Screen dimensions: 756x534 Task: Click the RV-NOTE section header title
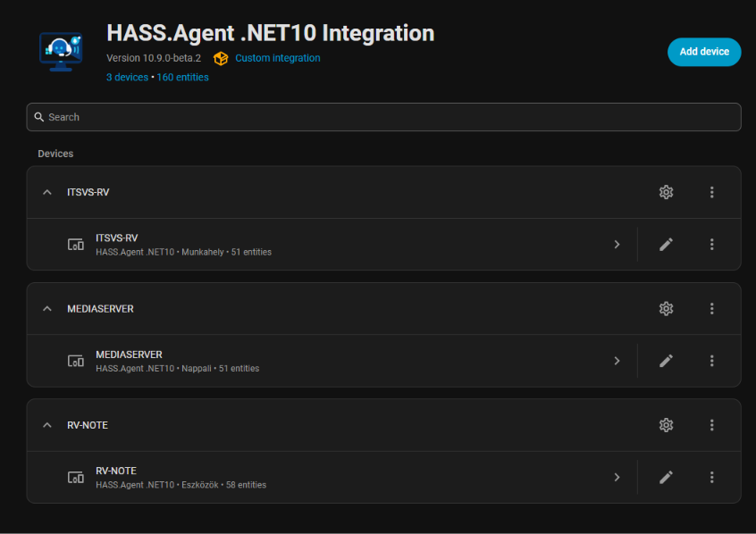[88, 426]
